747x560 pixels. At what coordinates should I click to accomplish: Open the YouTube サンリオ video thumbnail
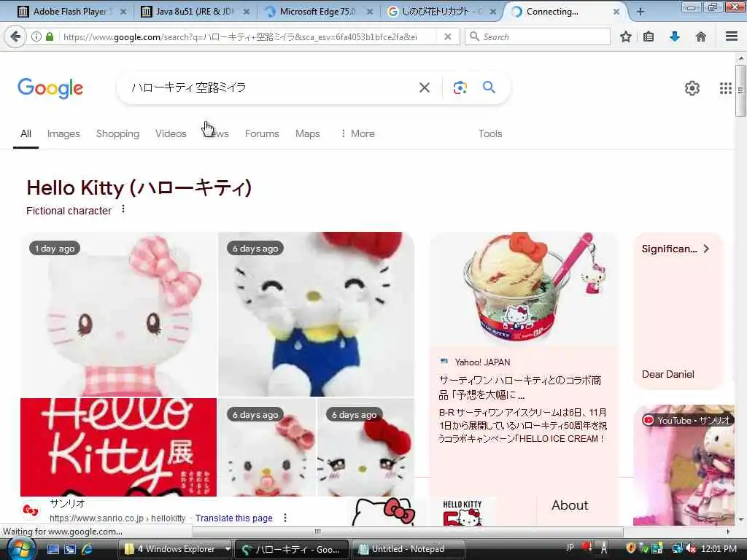(684, 465)
